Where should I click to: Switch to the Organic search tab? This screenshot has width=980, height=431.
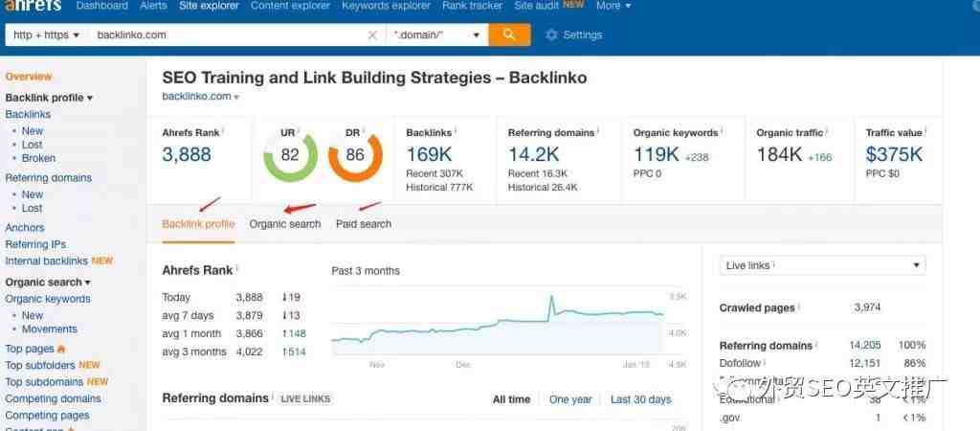(285, 224)
